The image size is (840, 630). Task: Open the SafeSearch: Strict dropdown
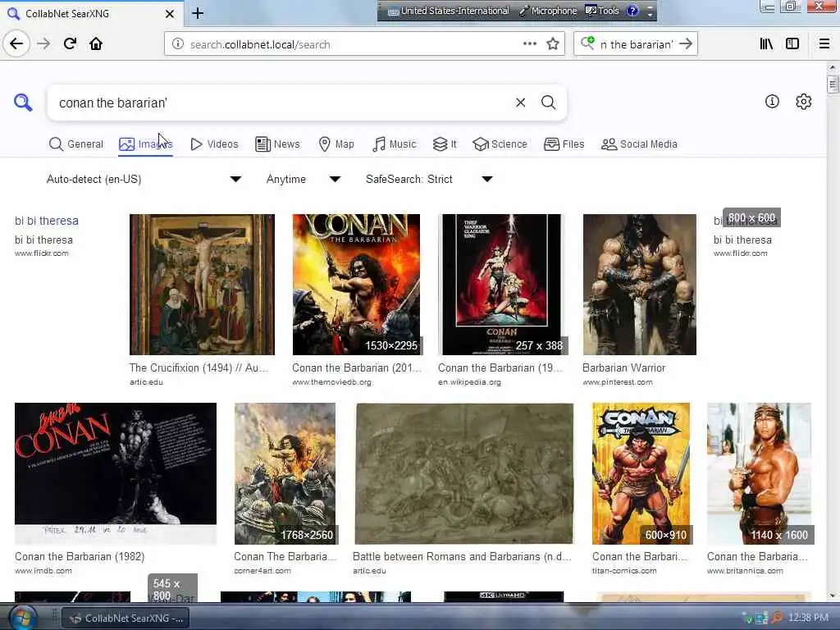429,179
